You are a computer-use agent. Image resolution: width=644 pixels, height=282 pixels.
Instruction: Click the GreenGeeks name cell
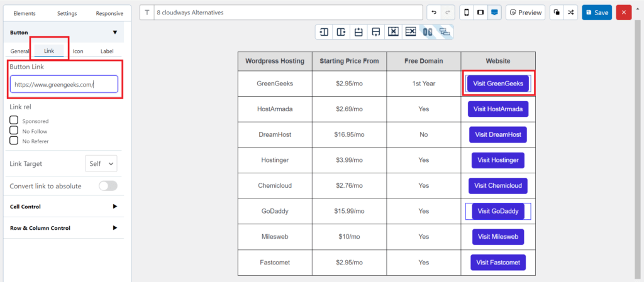275,84
